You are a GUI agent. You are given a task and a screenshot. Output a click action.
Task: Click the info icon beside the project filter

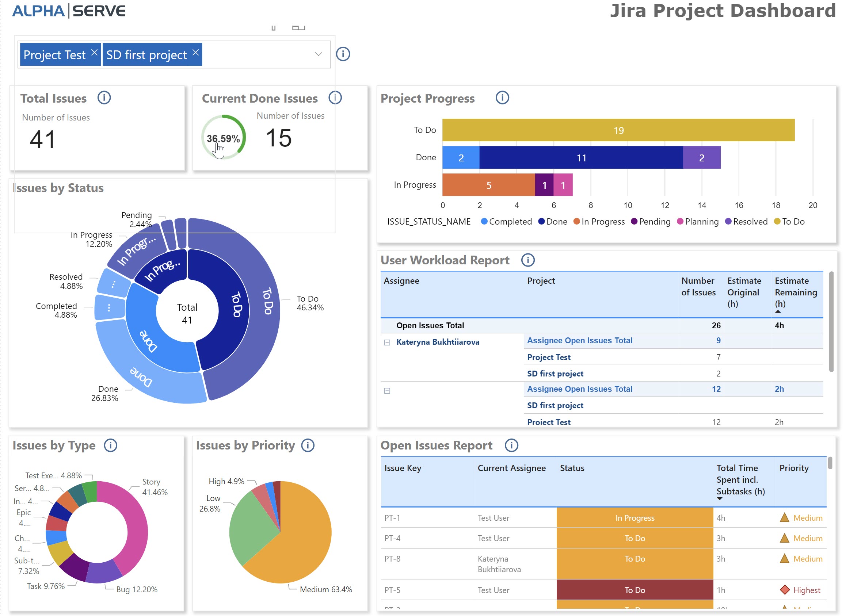[343, 54]
